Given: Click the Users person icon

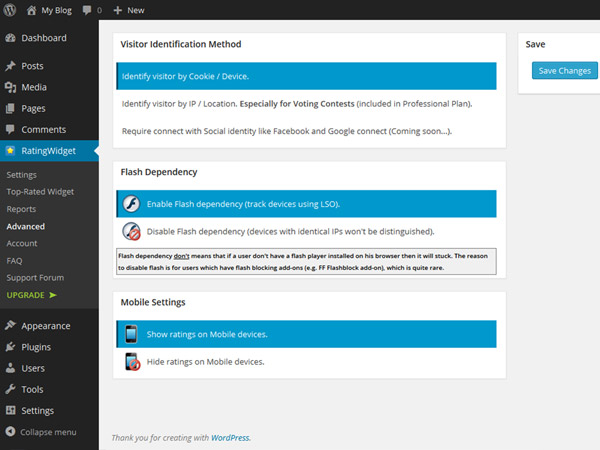Looking at the screenshot, I should pyautogui.click(x=10, y=368).
